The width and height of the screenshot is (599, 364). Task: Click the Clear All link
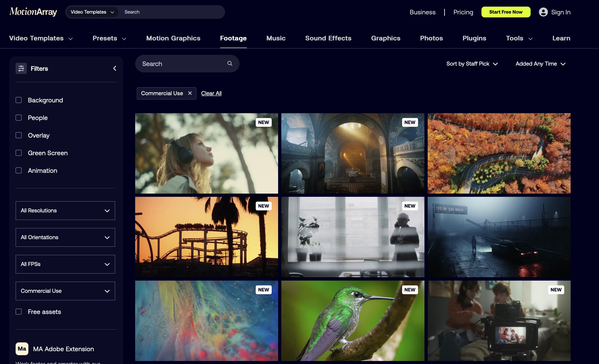[x=211, y=93]
